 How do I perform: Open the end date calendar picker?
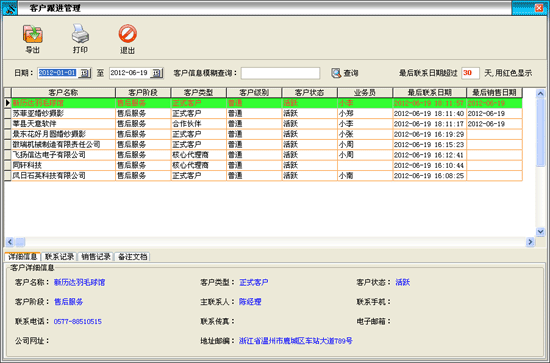coord(156,73)
